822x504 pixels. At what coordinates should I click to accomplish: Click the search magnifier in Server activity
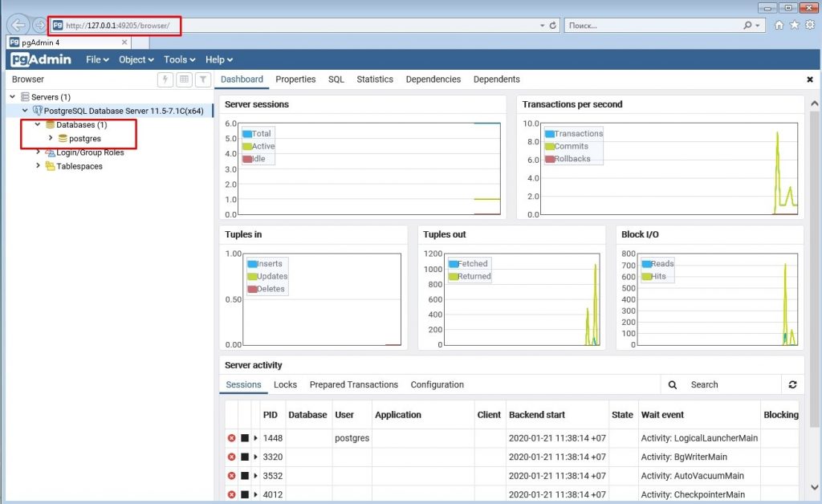[671, 384]
